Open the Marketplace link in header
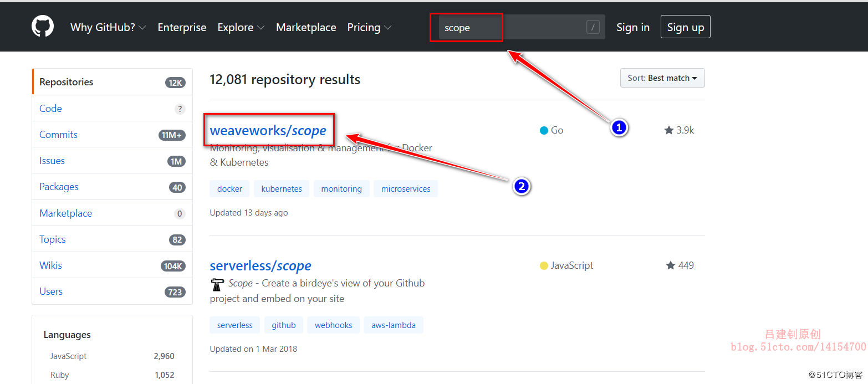 click(x=306, y=27)
